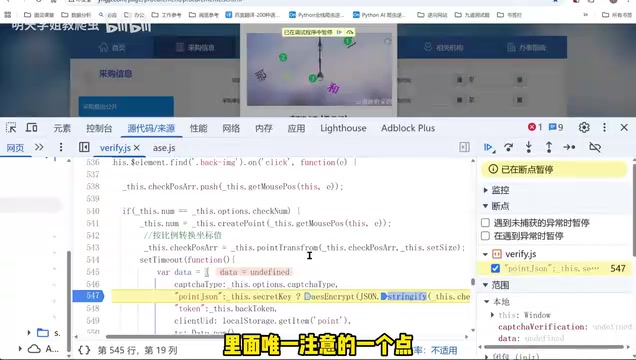Toggle the device toolbar icon
This screenshot has height=360, width=636.
[x=32, y=128]
